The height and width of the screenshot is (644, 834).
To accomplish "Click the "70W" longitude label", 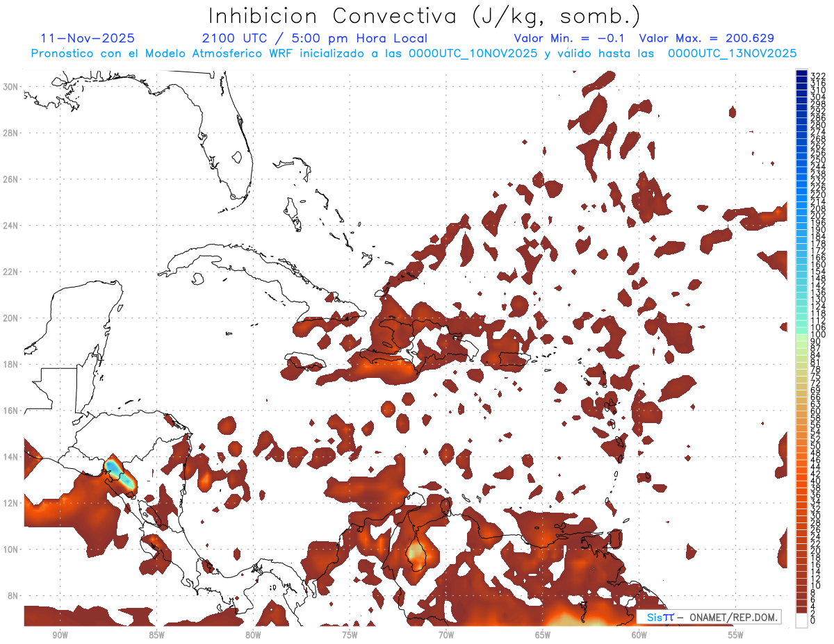I will pyautogui.click(x=446, y=634).
